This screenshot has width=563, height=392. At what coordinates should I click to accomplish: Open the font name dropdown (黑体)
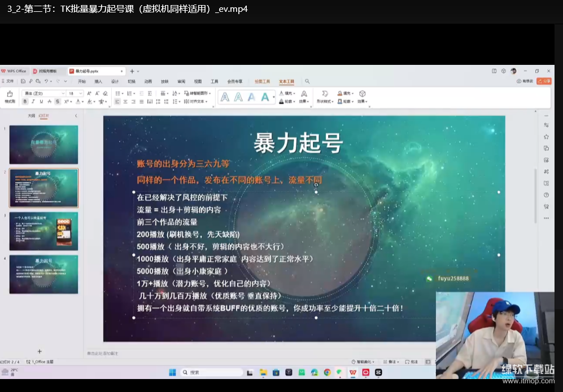(x=43, y=93)
